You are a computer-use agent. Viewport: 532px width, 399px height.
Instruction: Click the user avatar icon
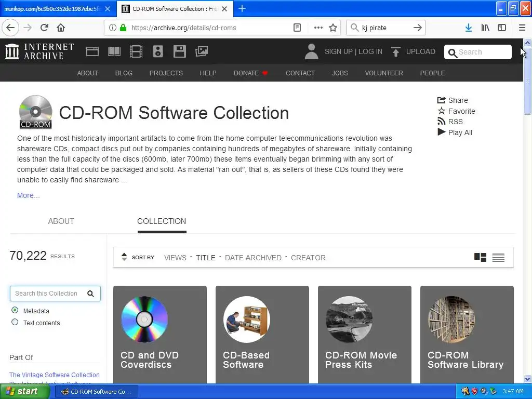tap(311, 51)
